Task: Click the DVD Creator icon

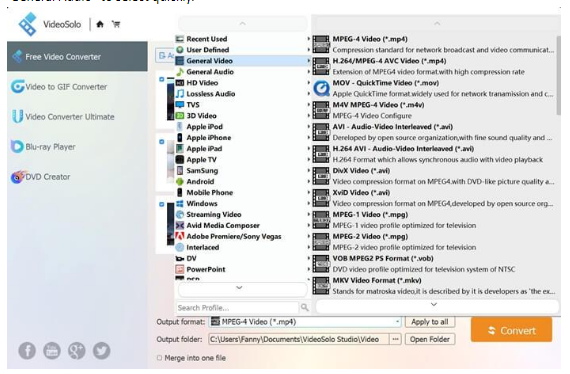Action: click(18, 177)
